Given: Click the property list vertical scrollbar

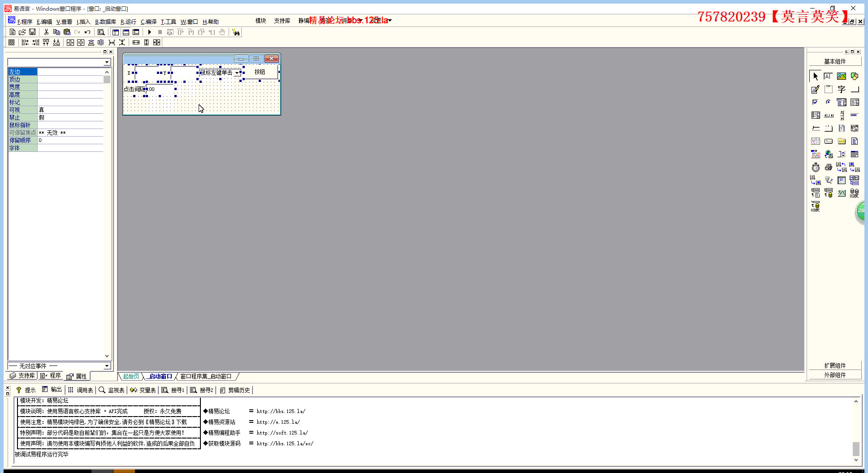Looking at the screenshot, I should click(x=107, y=214).
